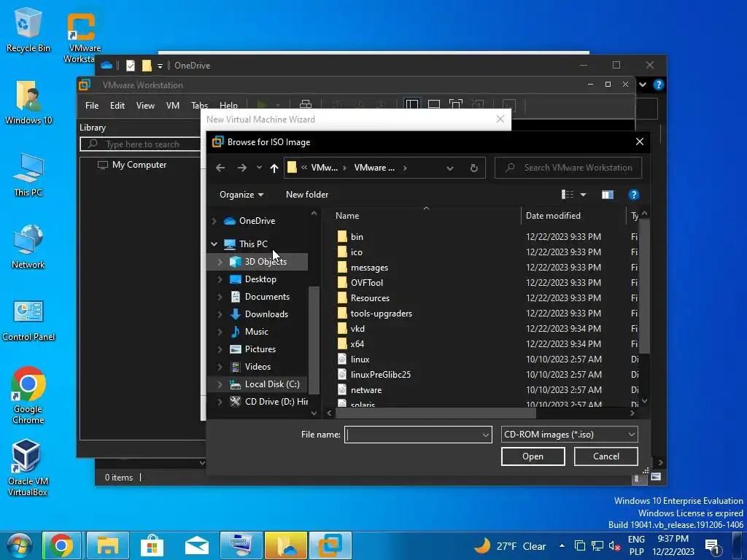Click the Cancel button
The width and height of the screenshot is (747, 560).
click(x=606, y=456)
